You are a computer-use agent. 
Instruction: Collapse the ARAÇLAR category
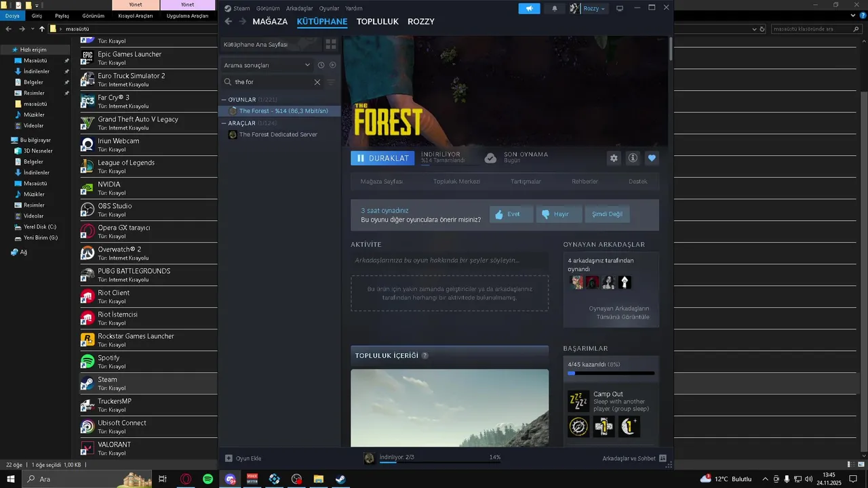click(224, 123)
